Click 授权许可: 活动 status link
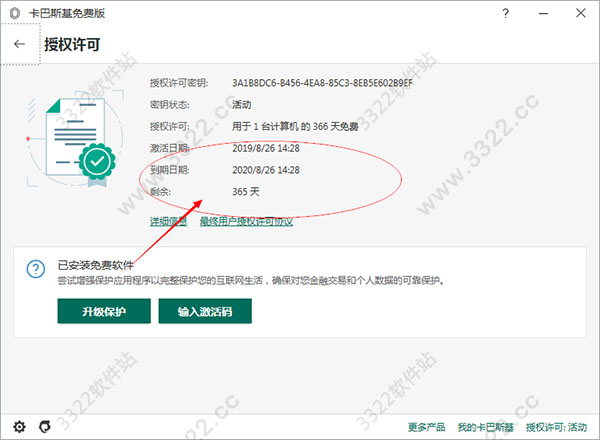 [x=556, y=427]
